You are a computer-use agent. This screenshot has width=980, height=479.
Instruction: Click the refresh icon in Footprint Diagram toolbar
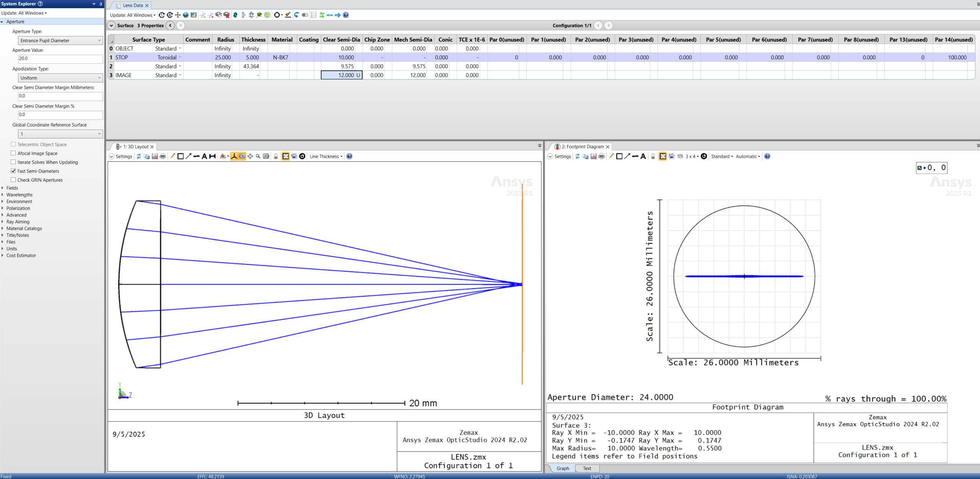click(x=578, y=156)
